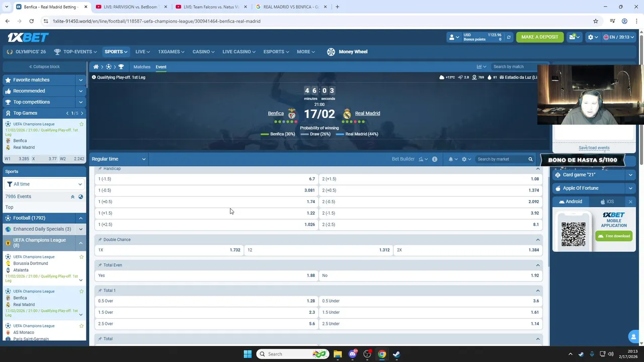The image size is (644, 362).
Task: Collapse the Double Chance market group
Action: [x=538, y=240]
